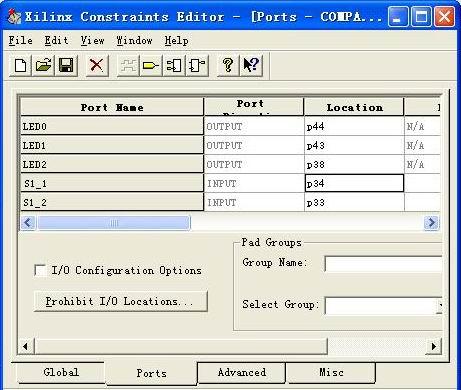Enable the I/O Configuration Options checkbox

click(40, 270)
